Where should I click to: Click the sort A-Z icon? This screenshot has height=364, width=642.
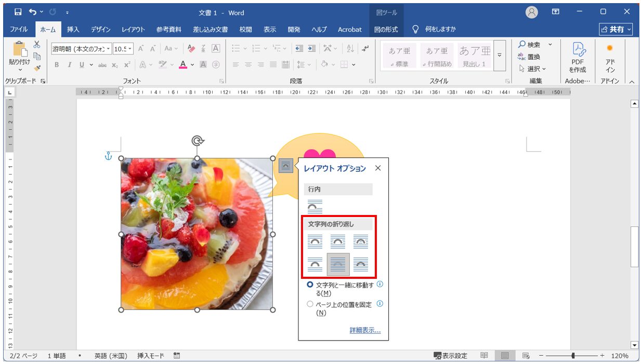point(350,48)
